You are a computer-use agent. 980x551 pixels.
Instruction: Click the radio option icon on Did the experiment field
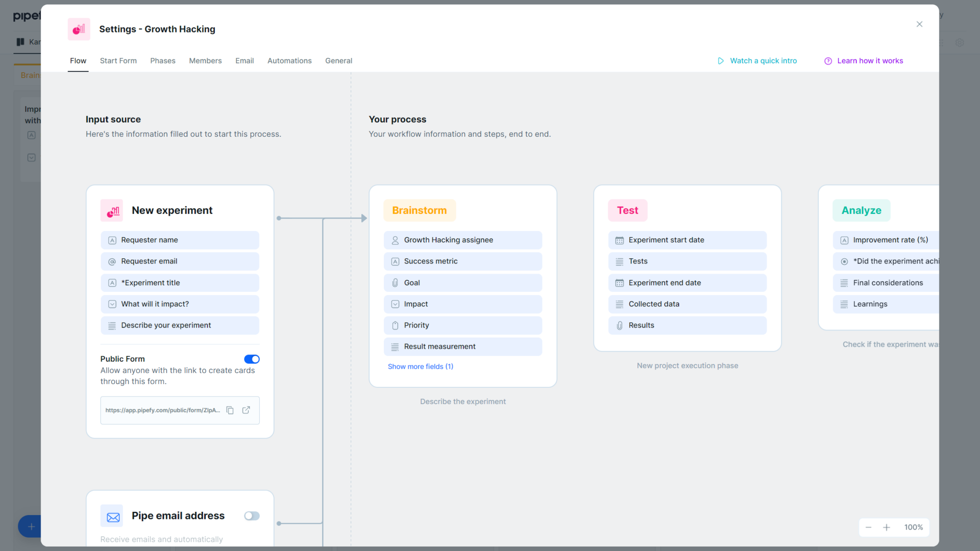coord(844,261)
